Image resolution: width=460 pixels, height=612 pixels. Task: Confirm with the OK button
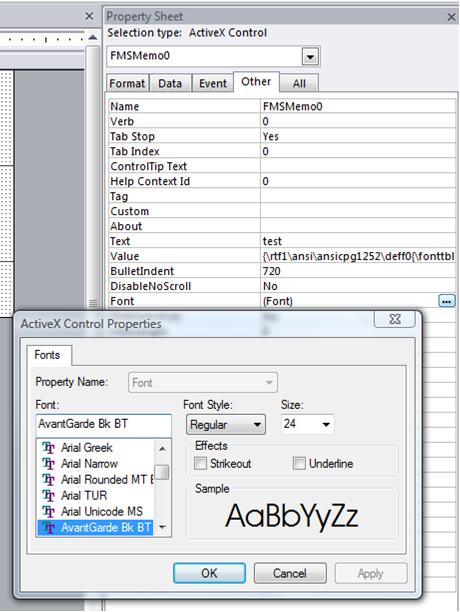[209, 573]
